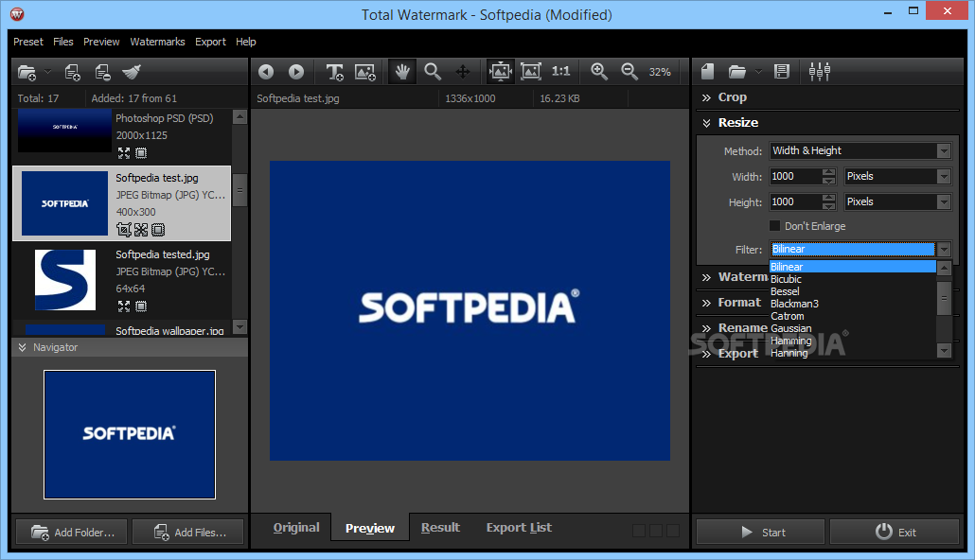Image resolution: width=975 pixels, height=560 pixels.
Task: Click the save preset floppy icon
Action: tap(782, 72)
